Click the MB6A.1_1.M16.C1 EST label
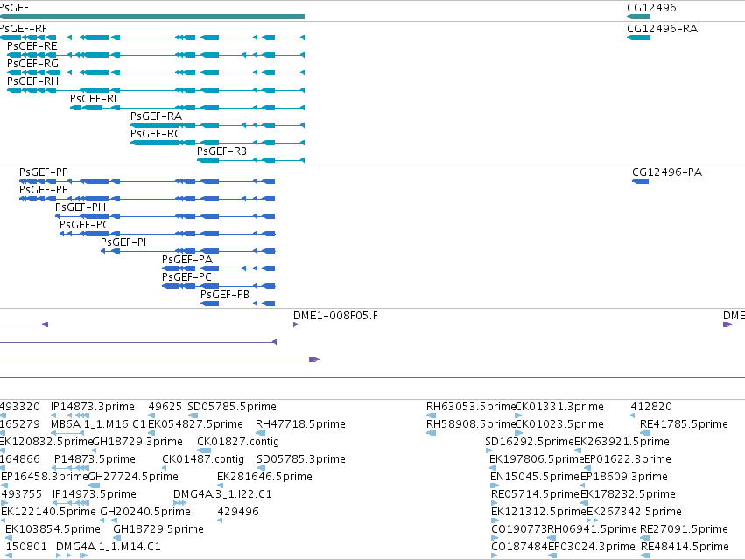This screenshot has height=560, width=745. tap(98, 424)
